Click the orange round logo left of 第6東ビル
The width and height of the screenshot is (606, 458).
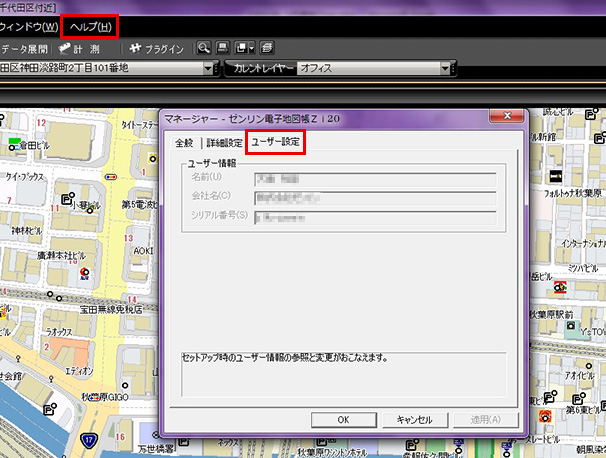[546, 417]
